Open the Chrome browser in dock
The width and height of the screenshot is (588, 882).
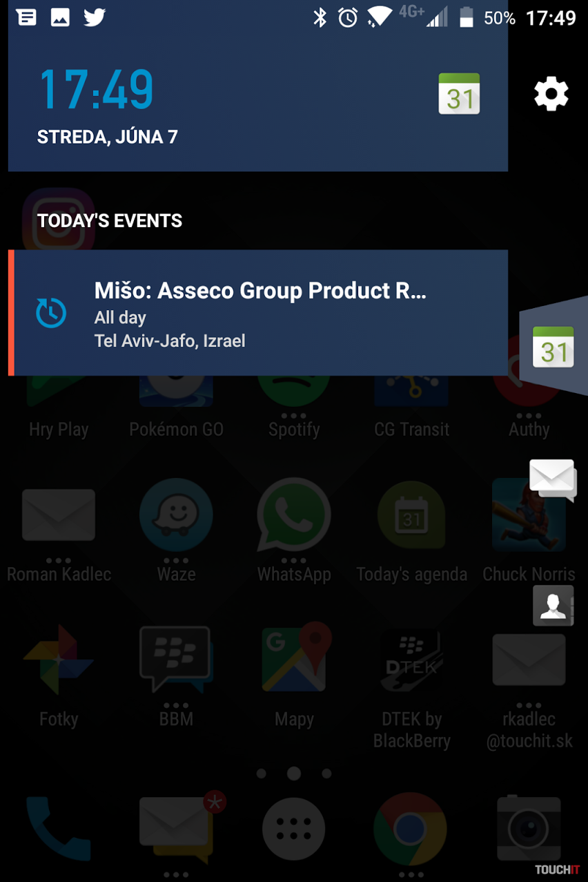click(410, 829)
